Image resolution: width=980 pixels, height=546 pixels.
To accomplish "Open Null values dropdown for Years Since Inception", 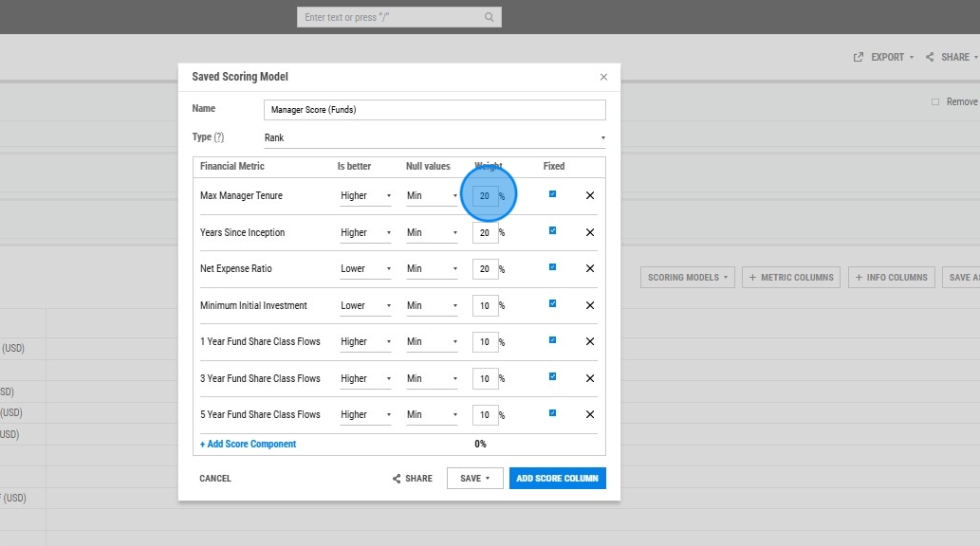I will pos(432,232).
